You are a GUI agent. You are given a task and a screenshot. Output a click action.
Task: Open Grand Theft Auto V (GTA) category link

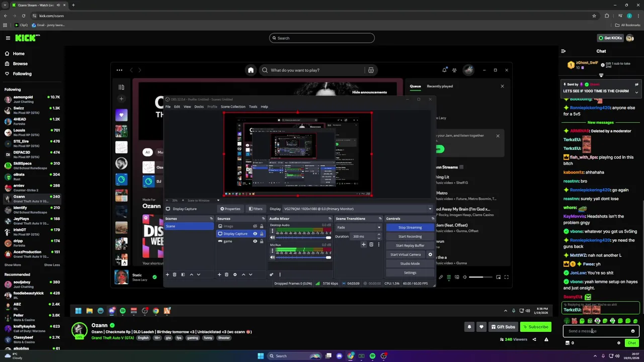click(113, 338)
